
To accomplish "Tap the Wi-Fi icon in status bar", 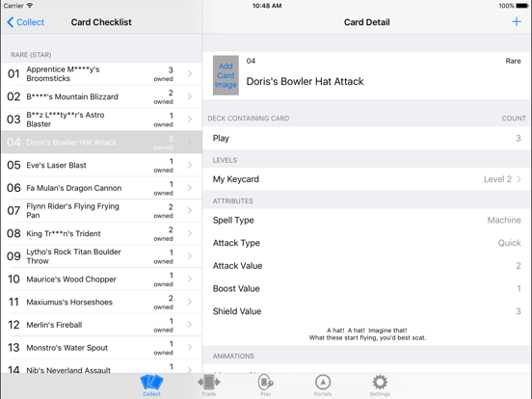I will (30, 6).
